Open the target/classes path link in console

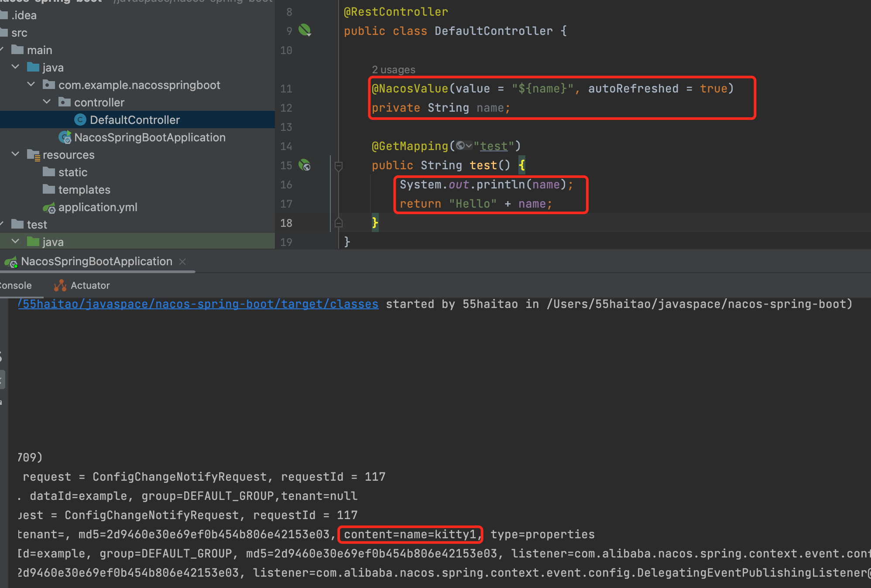pyautogui.click(x=198, y=304)
